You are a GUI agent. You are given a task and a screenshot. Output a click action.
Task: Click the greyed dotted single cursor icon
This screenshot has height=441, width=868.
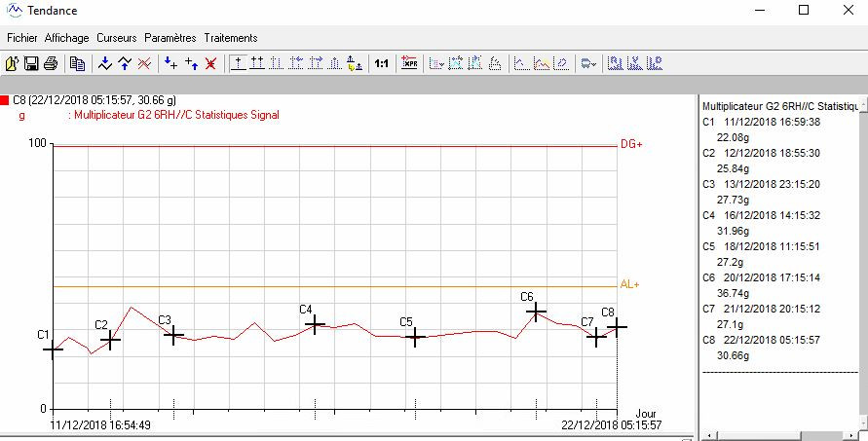click(277, 63)
